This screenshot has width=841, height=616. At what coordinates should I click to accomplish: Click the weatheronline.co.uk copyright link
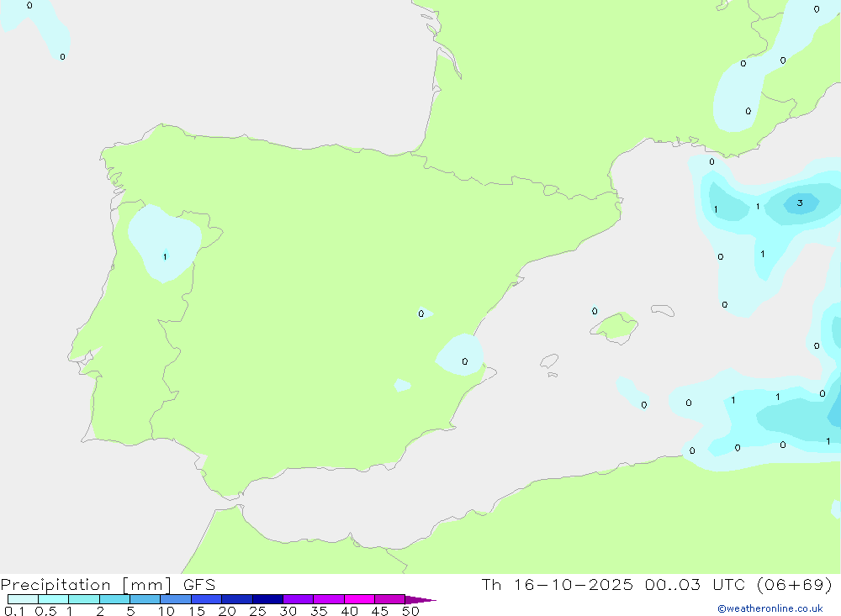click(x=770, y=608)
